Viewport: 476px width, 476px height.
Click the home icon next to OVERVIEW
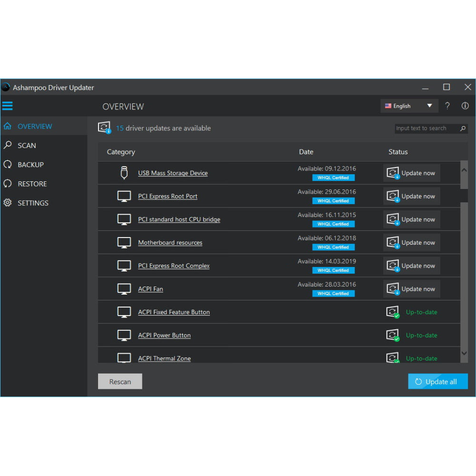click(8, 126)
